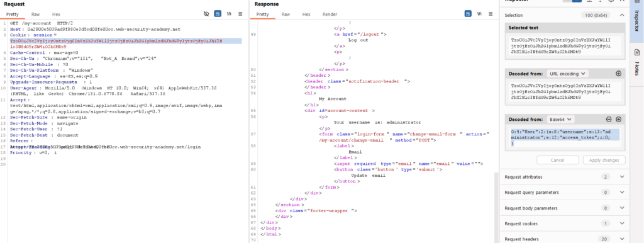Switch Request view to Hex tab

click(x=56, y=14)
